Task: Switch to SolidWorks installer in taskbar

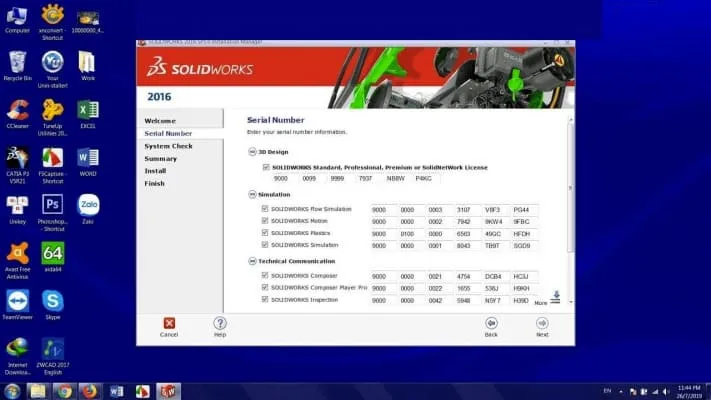Action: [168, 391]
